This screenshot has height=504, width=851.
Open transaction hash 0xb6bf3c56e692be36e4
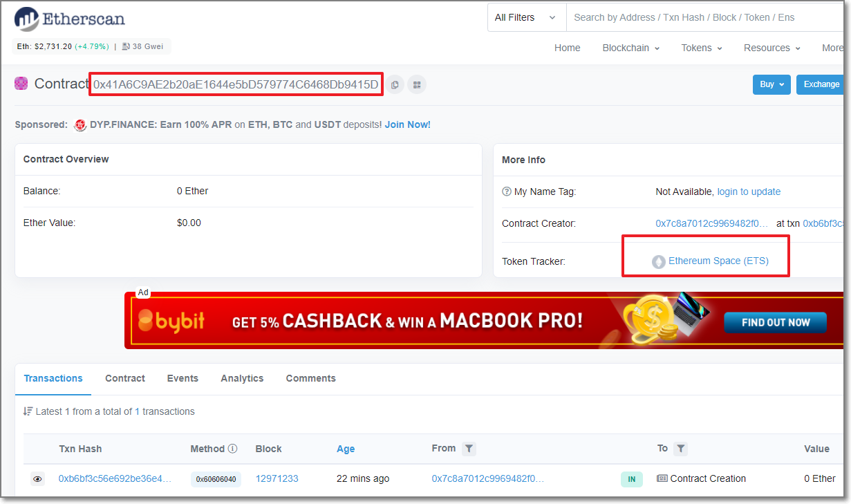(115, 478)
